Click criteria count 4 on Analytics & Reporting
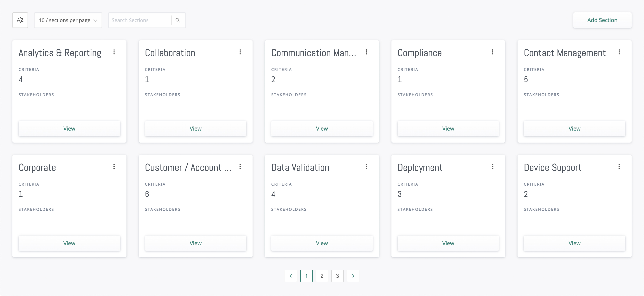Screen dimensions: 644x296 21,79
